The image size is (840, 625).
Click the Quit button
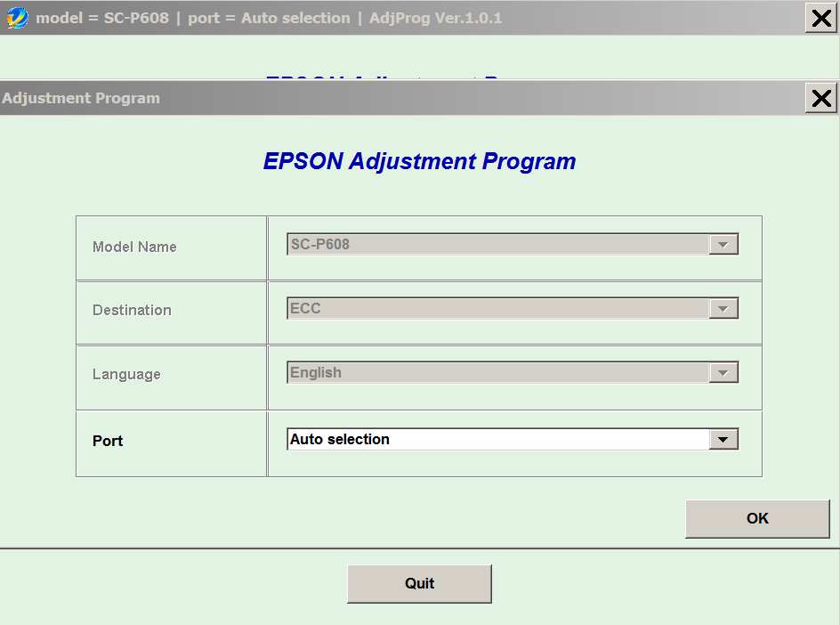click(x=419, y=584)
